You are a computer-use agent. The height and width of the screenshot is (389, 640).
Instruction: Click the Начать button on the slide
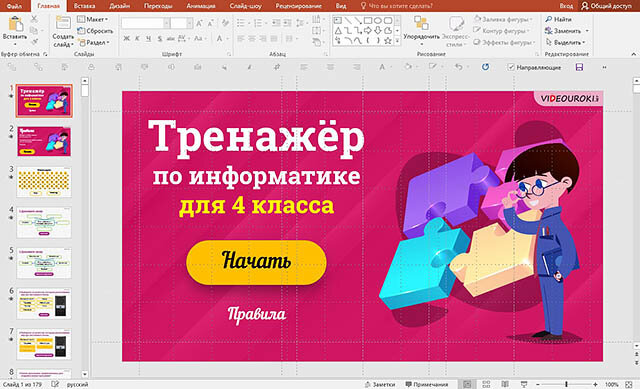(x=256, y=262)
